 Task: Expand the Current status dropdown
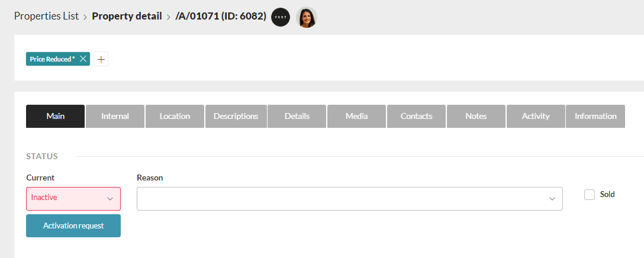[73, 199]
